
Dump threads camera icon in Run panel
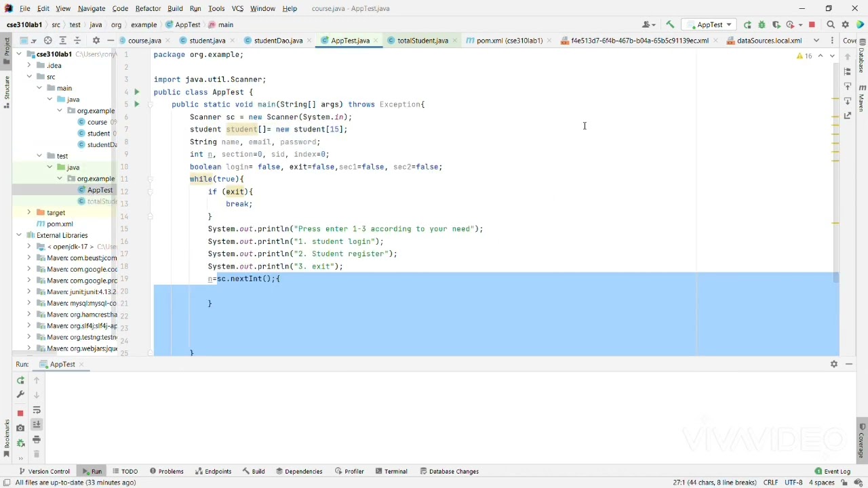coord(20,428)
